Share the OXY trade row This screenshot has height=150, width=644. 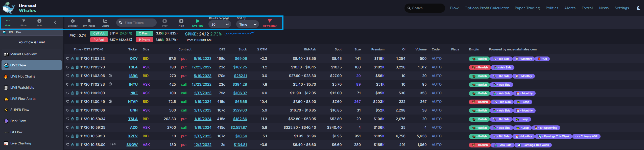73,59
